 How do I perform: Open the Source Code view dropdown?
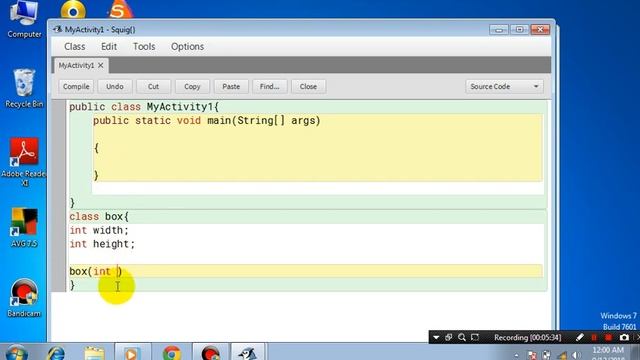pos(504,87)
